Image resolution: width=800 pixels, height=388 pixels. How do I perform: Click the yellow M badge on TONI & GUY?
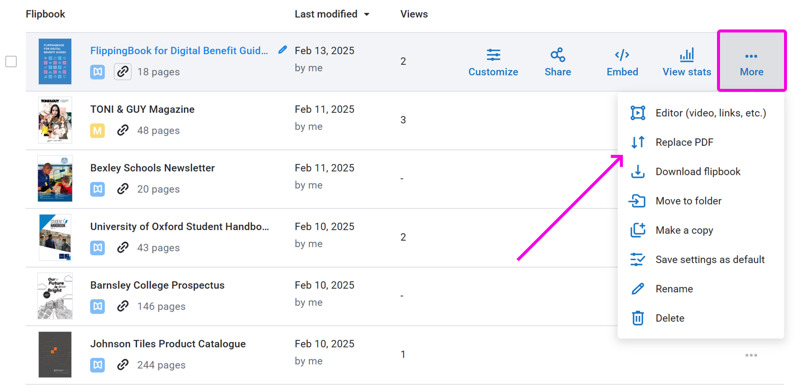tap(97, 131)
